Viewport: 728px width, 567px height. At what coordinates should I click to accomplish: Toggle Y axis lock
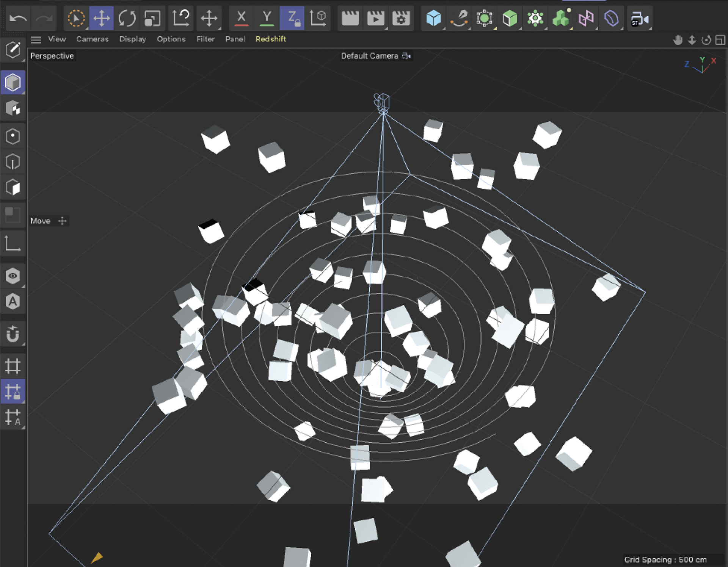[x=267, y=18]
